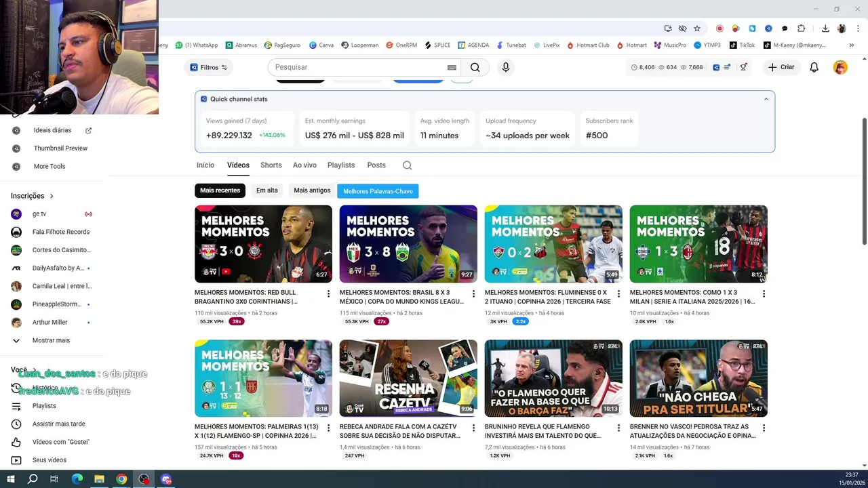Image resolution: width=868 pixels, height=488 pixels.
Task: Open more options for Brenner no Vasco video
Action: (x=764, y=428)
